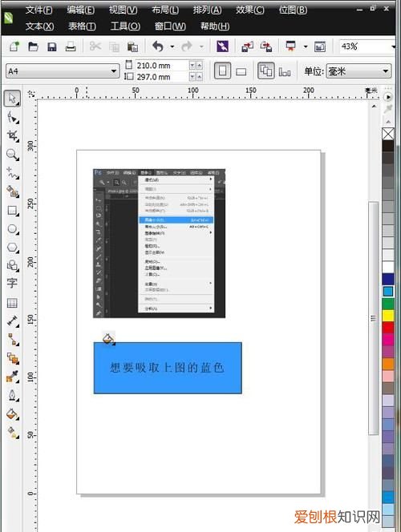Pick the yellow palette swatch
This screenshot has width=401, height=532.
pos(388,316)
